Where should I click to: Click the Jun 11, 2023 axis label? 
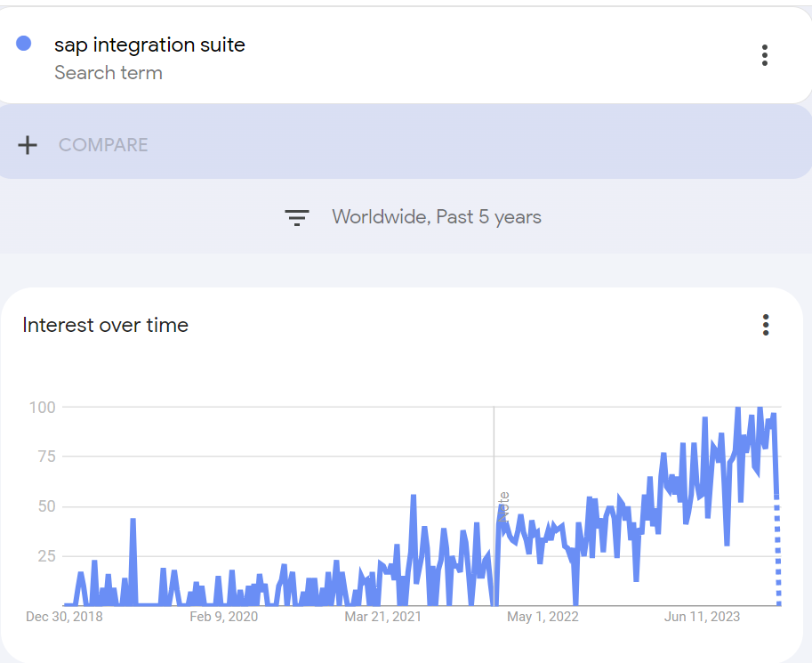click(x=702, y=617)
